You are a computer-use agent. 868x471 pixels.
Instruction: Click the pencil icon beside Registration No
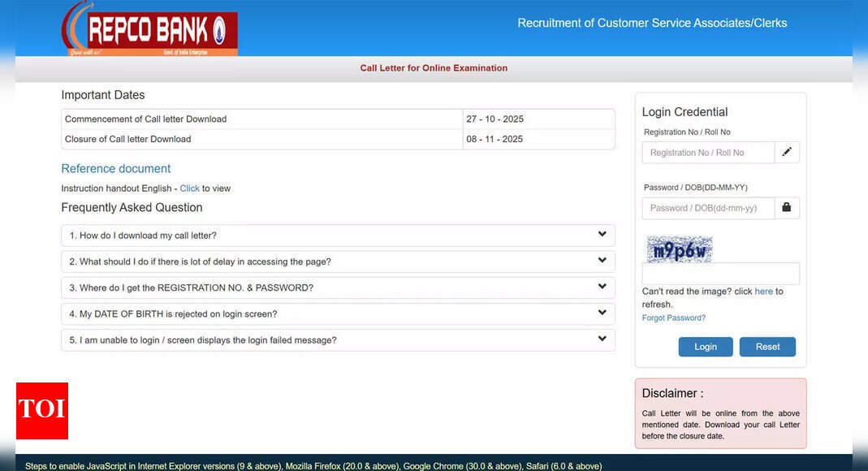tap(786, 152)
